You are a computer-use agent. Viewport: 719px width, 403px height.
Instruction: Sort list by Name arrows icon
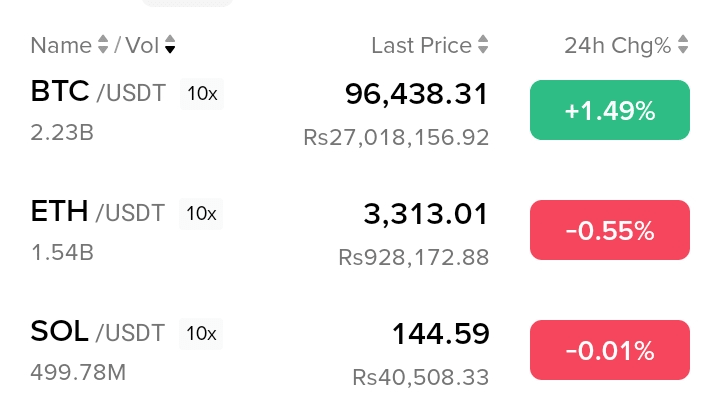click(103, 44)
